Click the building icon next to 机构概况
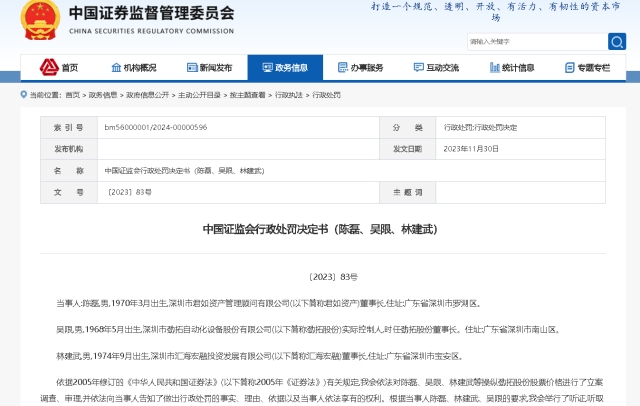 tap(116, 68)
